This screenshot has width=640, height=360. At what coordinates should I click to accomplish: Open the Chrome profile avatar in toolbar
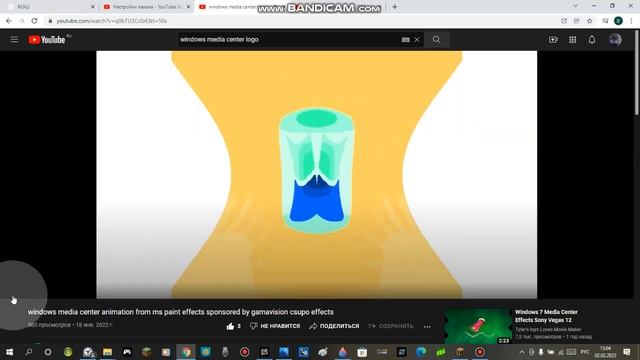(618, 21)
